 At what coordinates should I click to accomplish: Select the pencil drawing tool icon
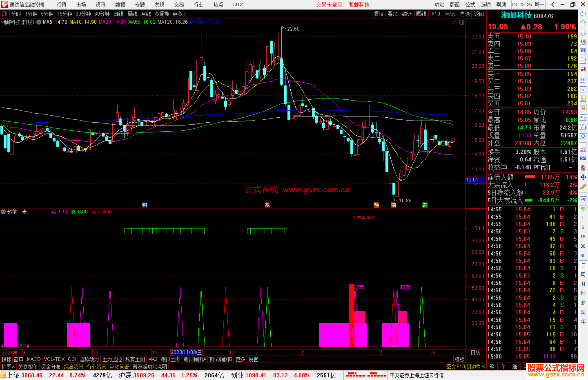583,187
